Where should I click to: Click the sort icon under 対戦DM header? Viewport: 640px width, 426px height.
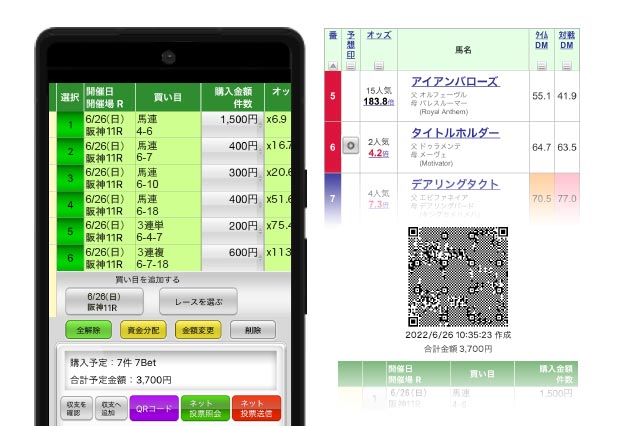566,66
